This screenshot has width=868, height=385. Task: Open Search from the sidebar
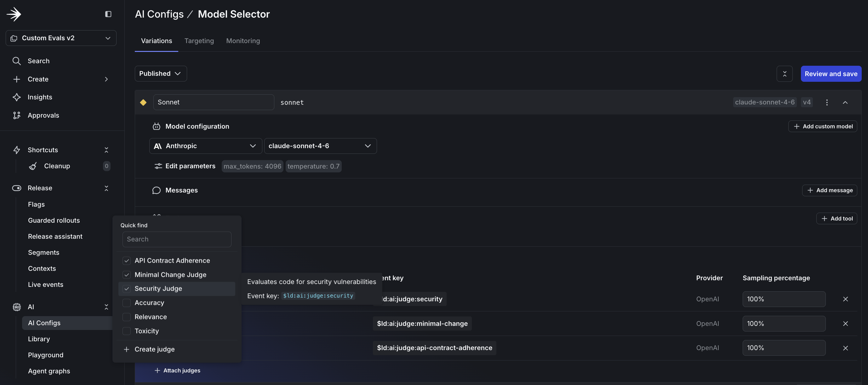(39, 61)
